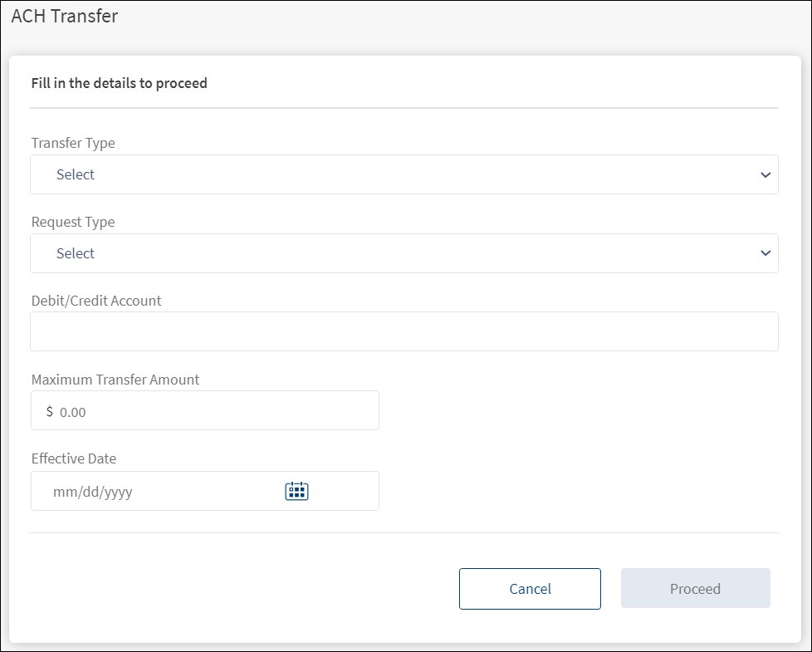Click 'Fill in the details to proceed' heading
The image size is (812, 652).
pos(119,83)
